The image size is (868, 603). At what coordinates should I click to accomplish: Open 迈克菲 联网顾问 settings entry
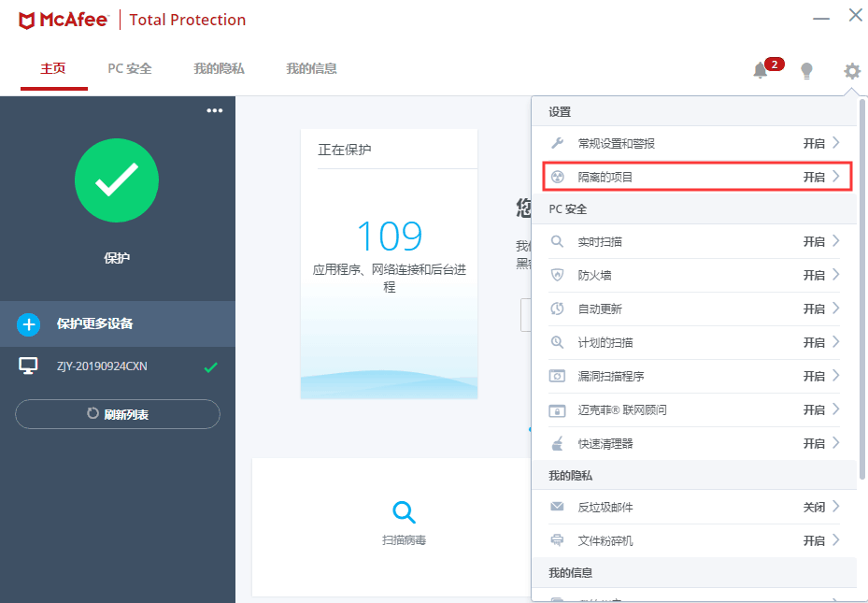coord(694,410)
